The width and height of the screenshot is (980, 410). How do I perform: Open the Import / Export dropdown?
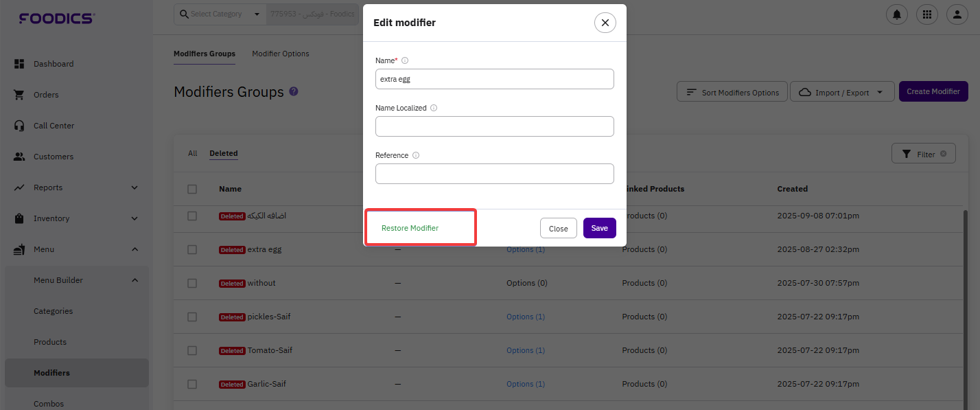point(841,92)
